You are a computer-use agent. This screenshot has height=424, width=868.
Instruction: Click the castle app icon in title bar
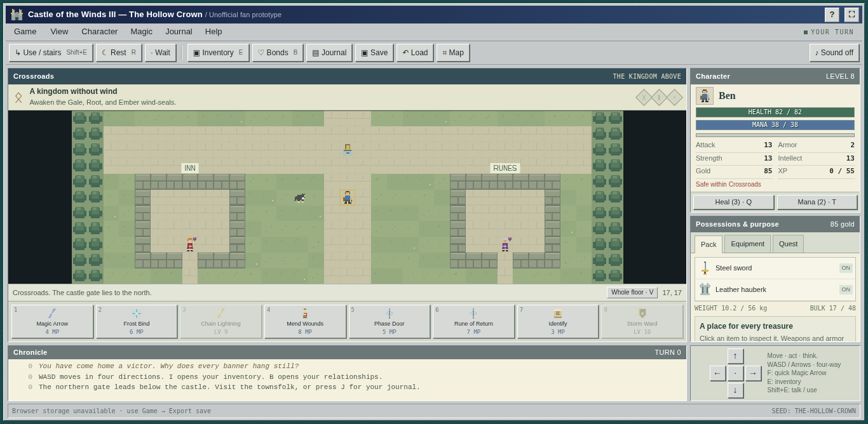17,15
